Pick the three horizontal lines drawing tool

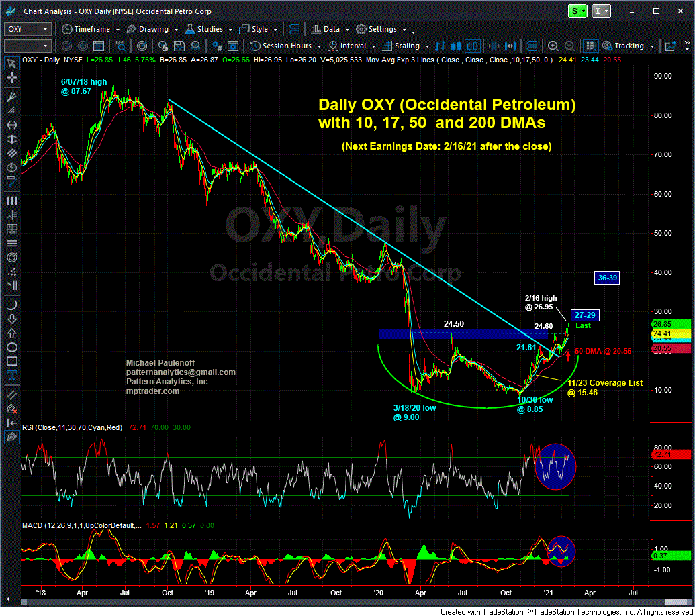tap(11, 243)
